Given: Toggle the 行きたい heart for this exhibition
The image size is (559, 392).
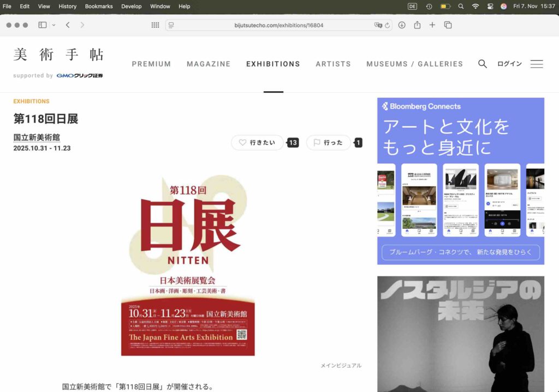Looking at the screenshot, I should click(x=257, y=142).
